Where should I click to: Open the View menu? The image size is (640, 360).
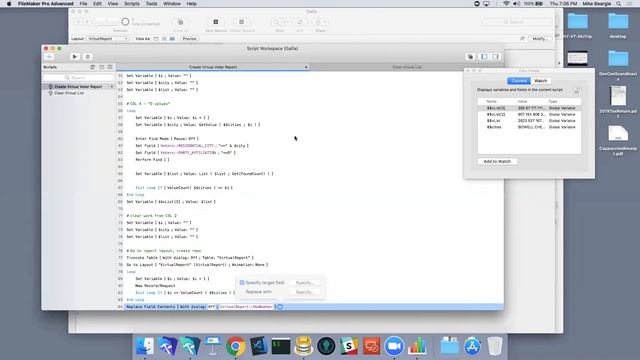113,4
